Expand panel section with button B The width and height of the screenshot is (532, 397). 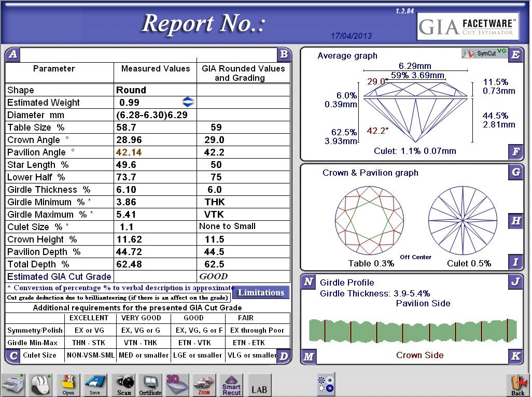pyautogui.click(x=285, y=54)
